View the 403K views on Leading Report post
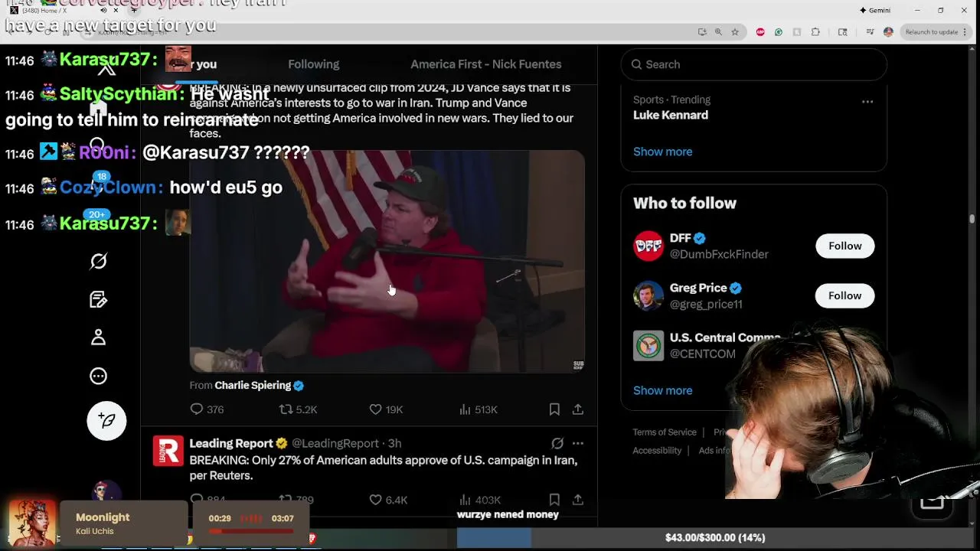Viewport: 980px width, 551px height. [x=479, y=500]
